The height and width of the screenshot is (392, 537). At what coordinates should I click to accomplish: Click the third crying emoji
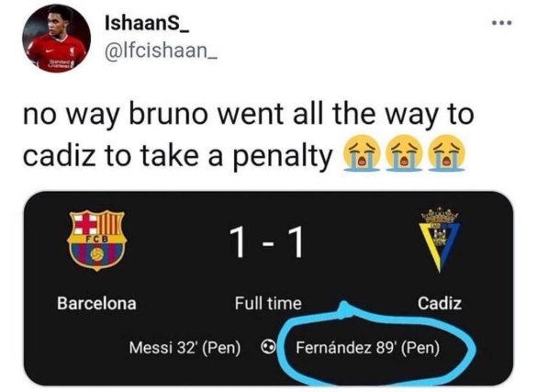coord(447,153)
